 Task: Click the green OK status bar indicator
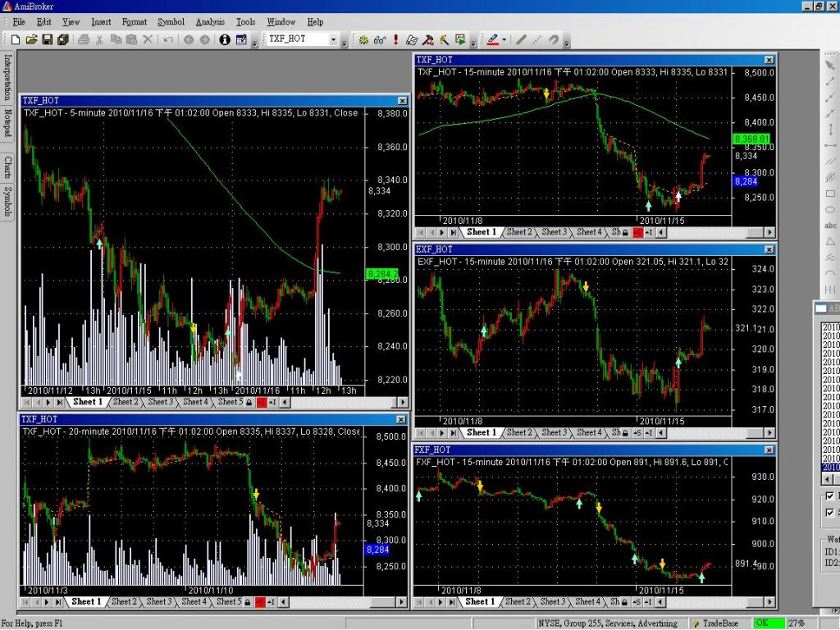click(768, 623)
